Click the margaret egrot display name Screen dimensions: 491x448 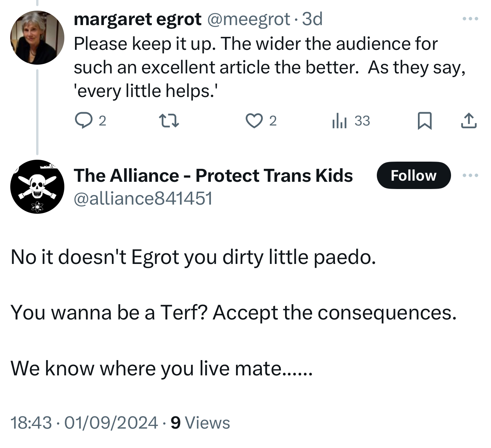click(137, 19)
